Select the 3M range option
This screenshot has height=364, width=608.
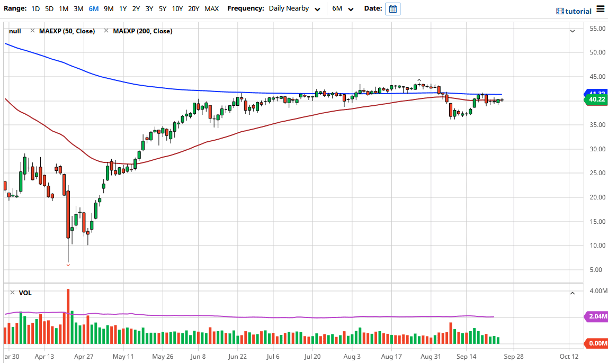(78, 8)
